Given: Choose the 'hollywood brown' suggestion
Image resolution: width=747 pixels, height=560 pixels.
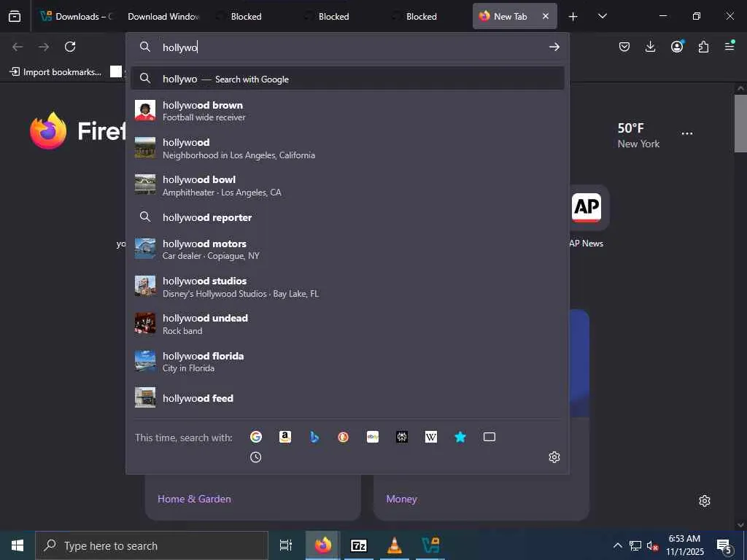Looking at the screenshot, I should click(x=347, y=111).
